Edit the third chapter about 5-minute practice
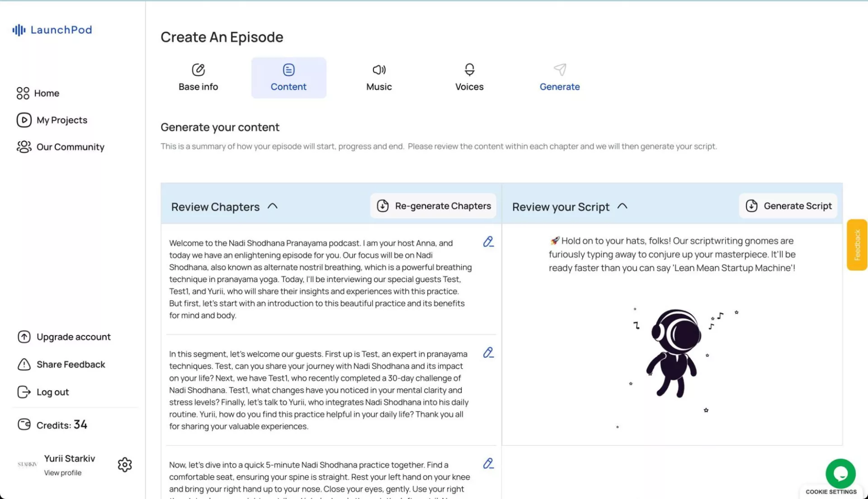868x499 pixels. pyautogui.click(x=488, y=463)
